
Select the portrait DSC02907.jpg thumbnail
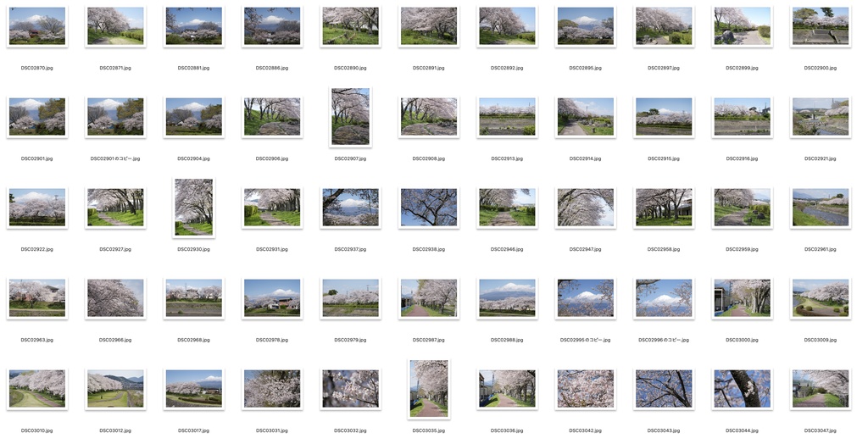350,117
